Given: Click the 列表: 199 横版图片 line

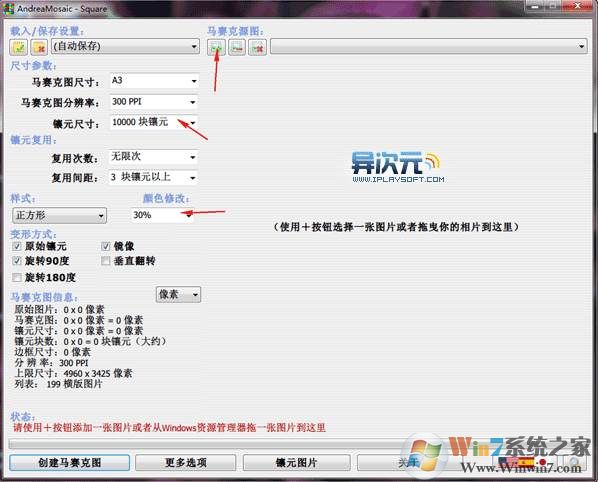Looking at the screenshot, I should (58, 384).
